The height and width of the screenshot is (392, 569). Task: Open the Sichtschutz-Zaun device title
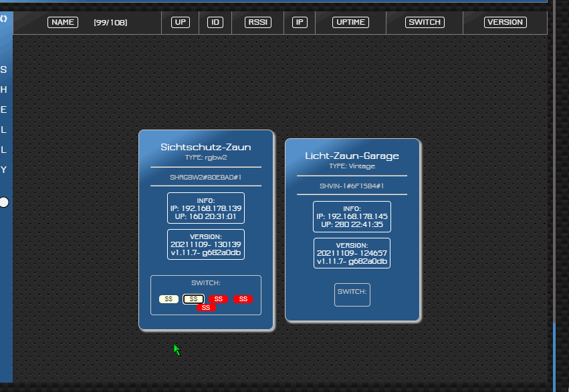(x=206, y=147)
